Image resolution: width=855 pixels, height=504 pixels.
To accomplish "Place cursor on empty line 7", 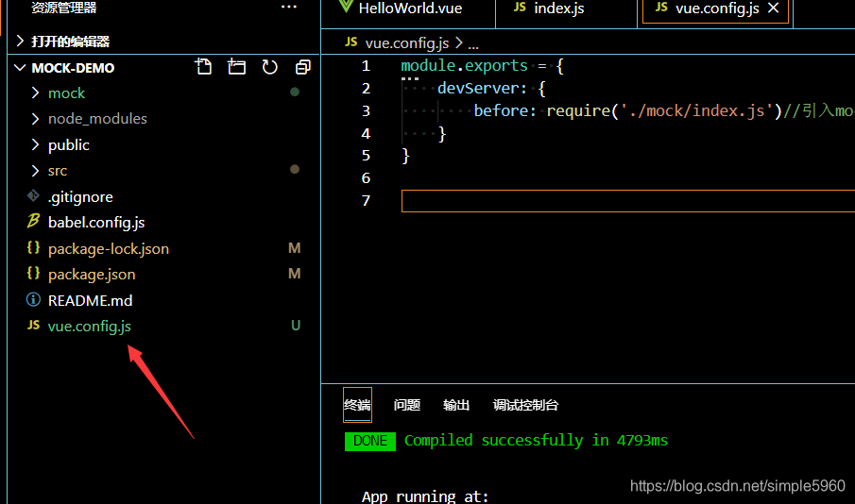I will [628, 200].
